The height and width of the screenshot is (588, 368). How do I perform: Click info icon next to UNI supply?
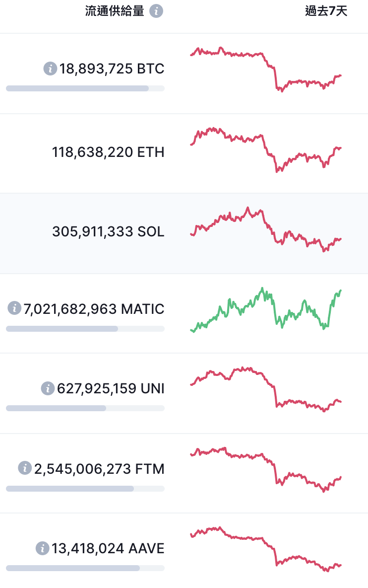tap(48, 388)
